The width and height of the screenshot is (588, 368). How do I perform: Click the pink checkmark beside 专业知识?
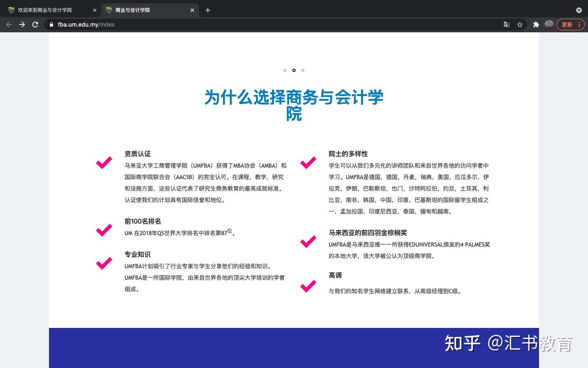tap(104, 263)
